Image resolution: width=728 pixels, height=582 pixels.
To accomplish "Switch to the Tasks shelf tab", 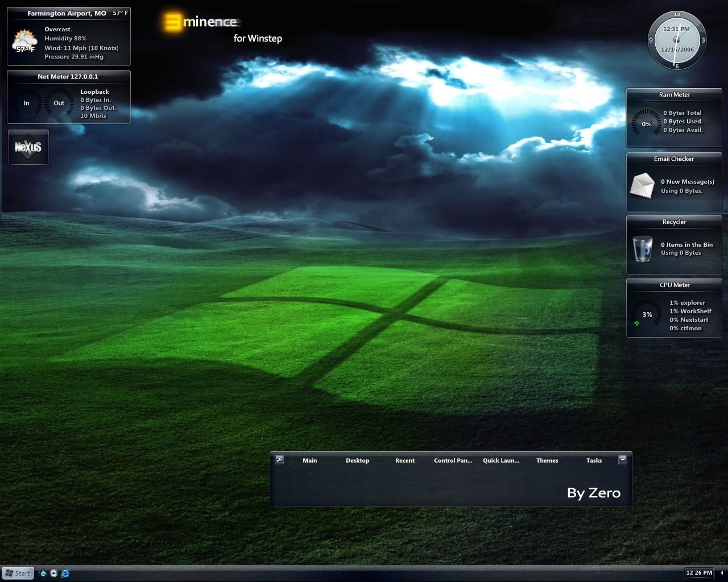I will tap(594, 460).
